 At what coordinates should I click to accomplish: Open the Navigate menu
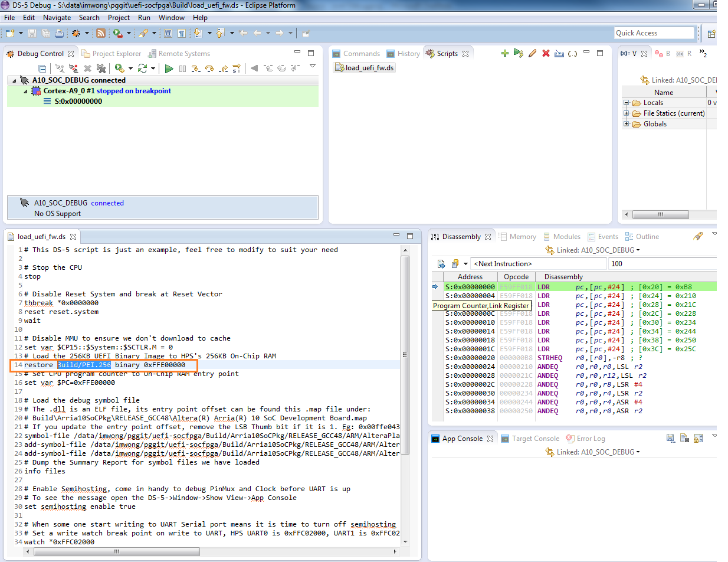(57, 18)
